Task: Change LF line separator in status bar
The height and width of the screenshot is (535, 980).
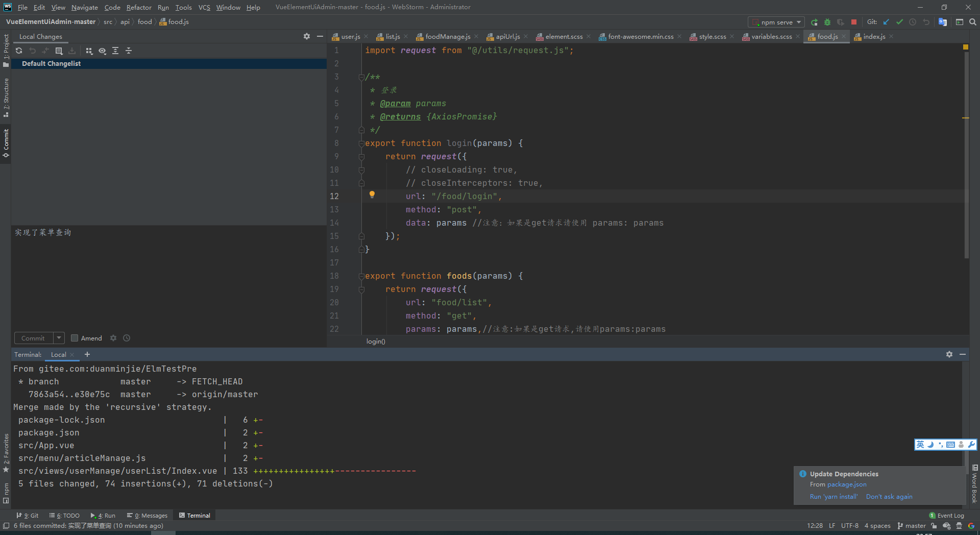Action: point(832,526)
